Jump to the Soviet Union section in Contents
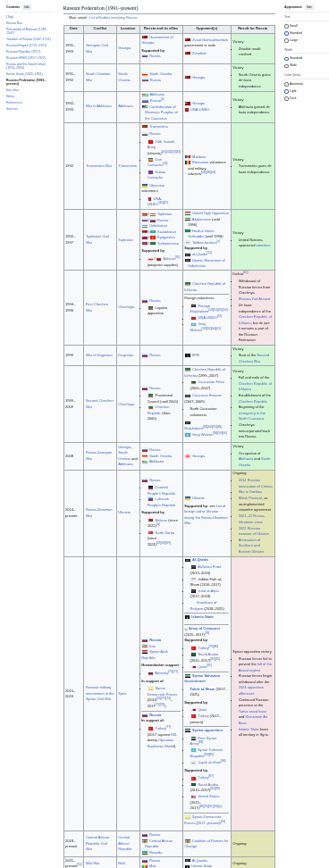 (24, 73)
